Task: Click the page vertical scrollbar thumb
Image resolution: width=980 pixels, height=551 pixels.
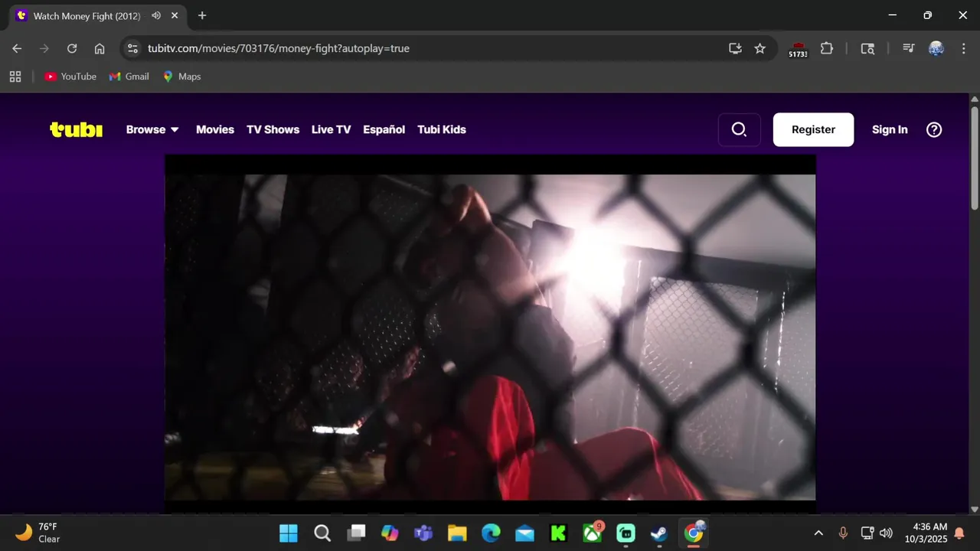Action: tap(974, 157)
